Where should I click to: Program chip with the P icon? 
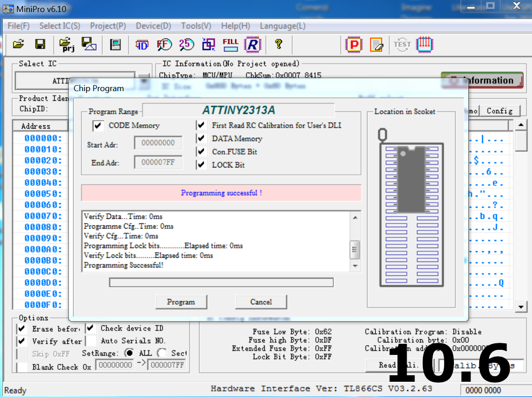354,44
